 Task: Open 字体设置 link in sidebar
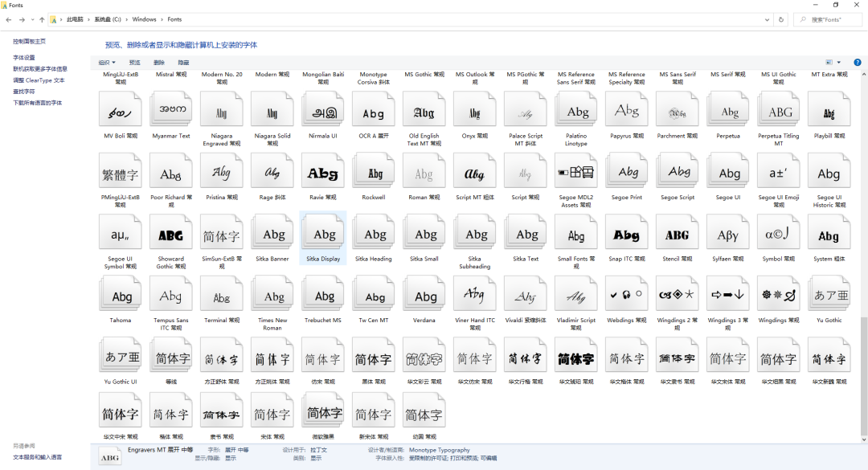[24, 58]
